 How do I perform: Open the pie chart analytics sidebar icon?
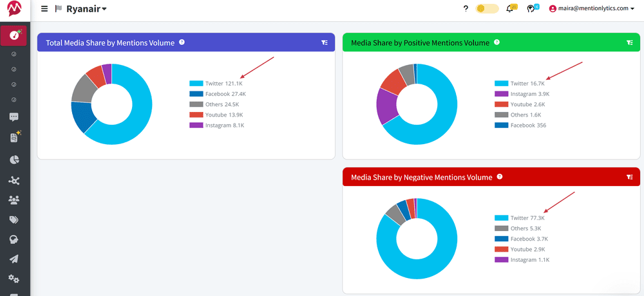click(x=14, y=160)
